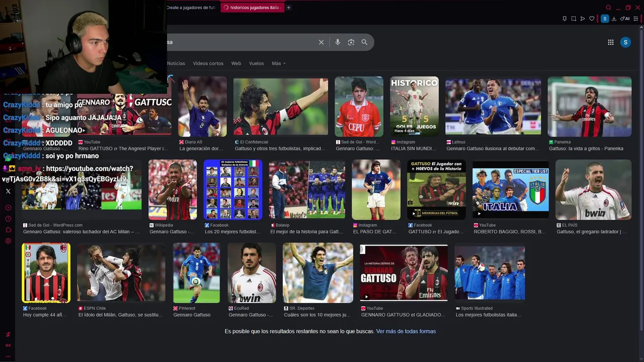Open the Google apps grid

pos(611,42)
